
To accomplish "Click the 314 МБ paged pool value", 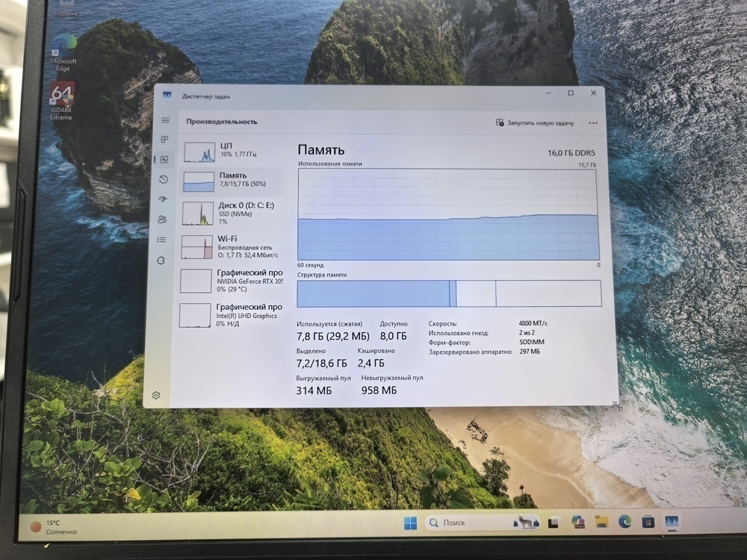I will (314, 391).
